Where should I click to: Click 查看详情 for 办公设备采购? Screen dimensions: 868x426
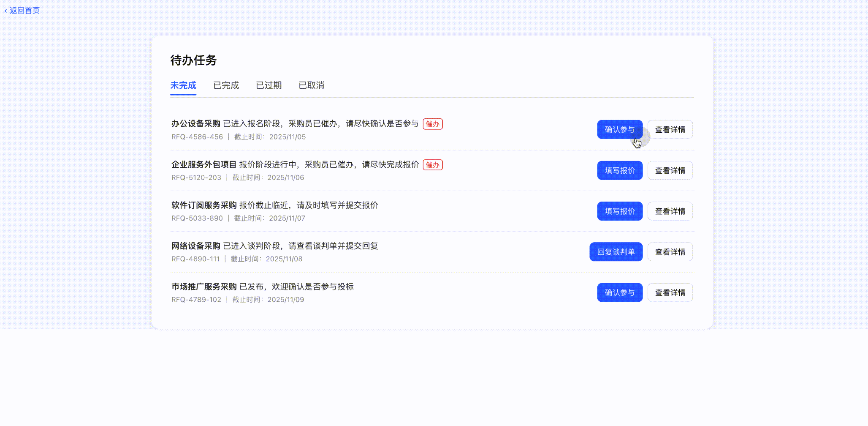[x=670, y=129]
